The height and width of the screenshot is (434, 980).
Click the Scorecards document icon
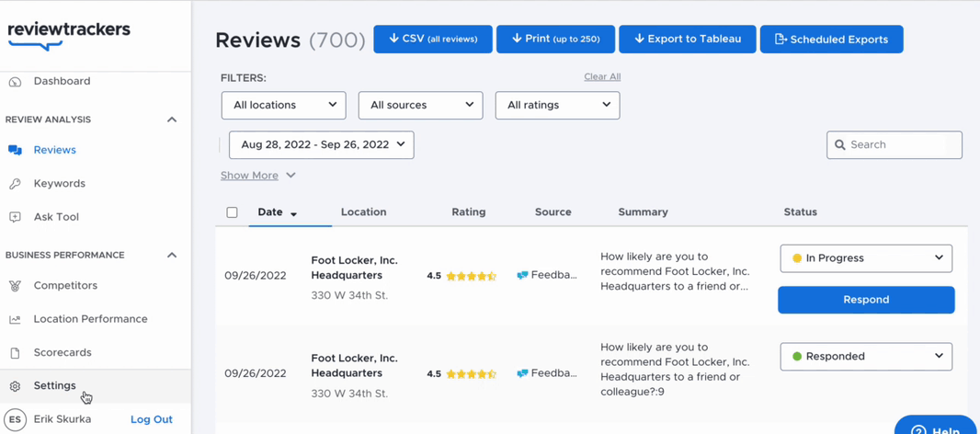click(x=15, y=353)
